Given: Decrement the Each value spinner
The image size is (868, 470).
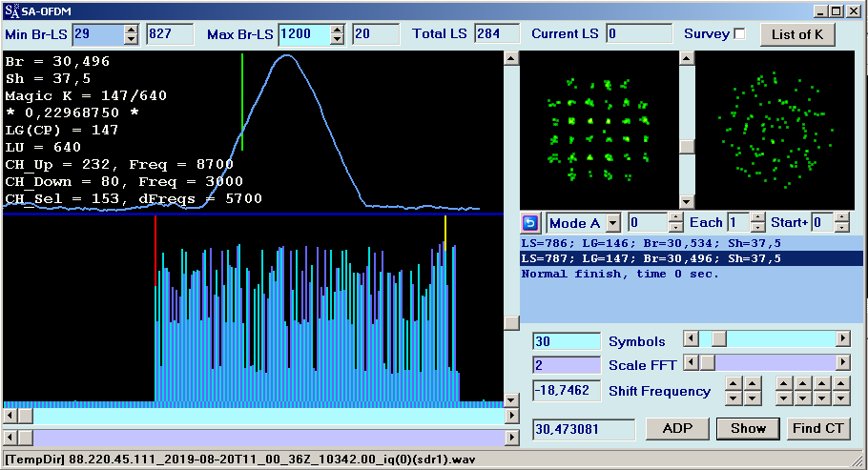Looking at the screenshot, I should (x=758, y=228).
